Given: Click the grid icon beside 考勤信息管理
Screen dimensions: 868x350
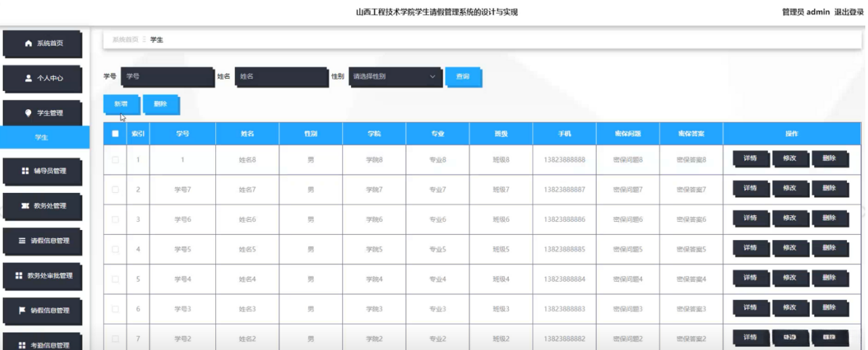Looking at the screenshot, I should click(x=22, y=345).
